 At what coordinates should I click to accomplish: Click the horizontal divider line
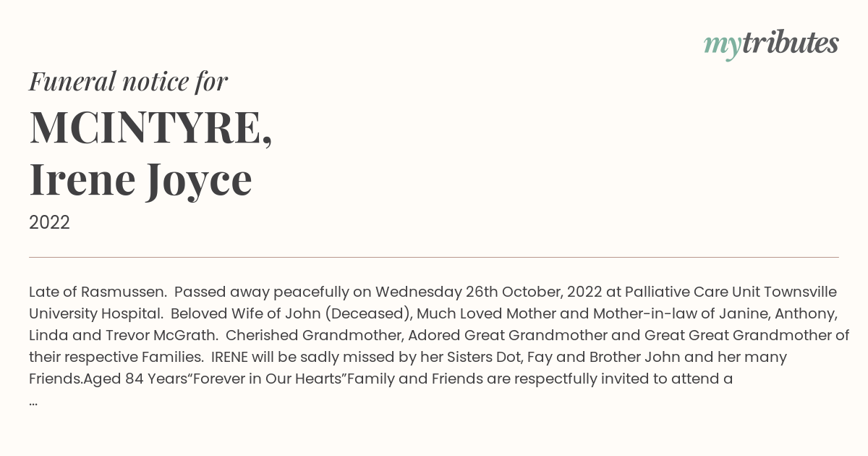[x=434, y=257]
